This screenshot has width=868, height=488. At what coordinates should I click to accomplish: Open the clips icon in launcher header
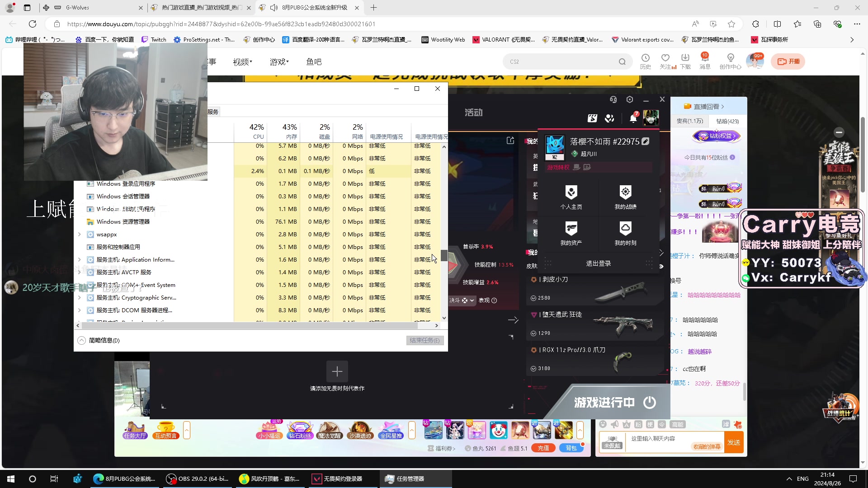pyautogui.click(x=592, y=118)
